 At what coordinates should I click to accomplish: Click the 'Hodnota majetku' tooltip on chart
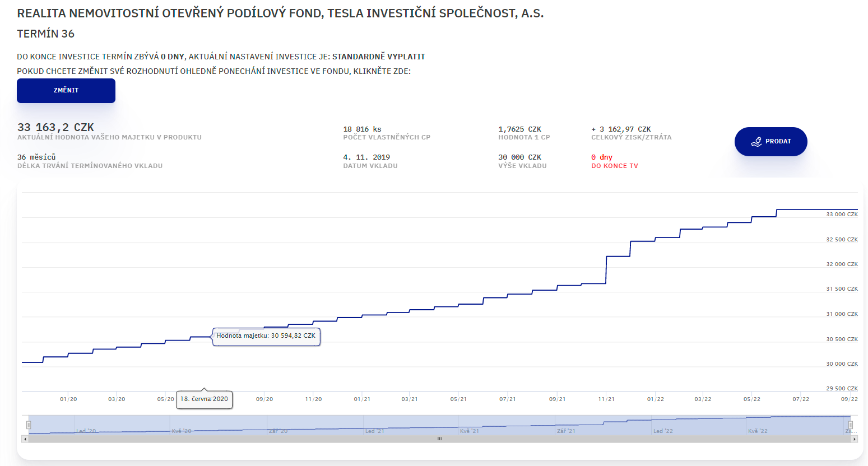[266, 336]
